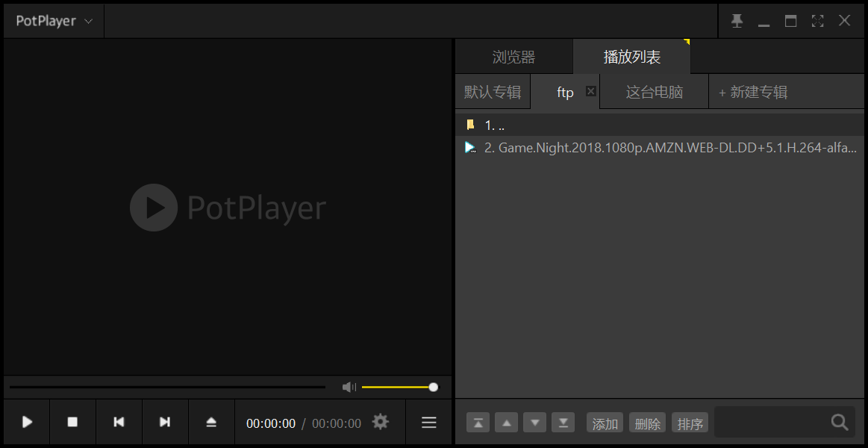
Task: Go to parent folder entry
Action: pos(659,125)
